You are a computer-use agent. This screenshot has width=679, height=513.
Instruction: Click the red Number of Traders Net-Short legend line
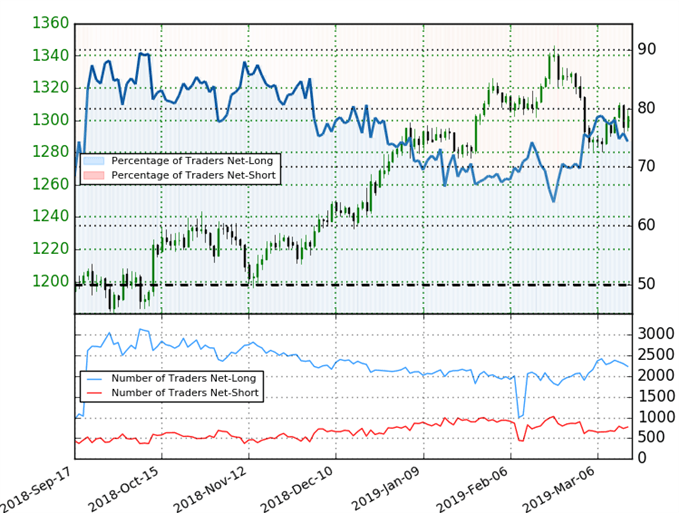tap(94, 393)
